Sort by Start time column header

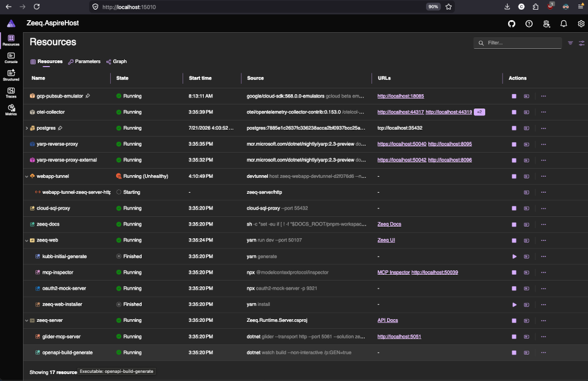tap(200, 78)
